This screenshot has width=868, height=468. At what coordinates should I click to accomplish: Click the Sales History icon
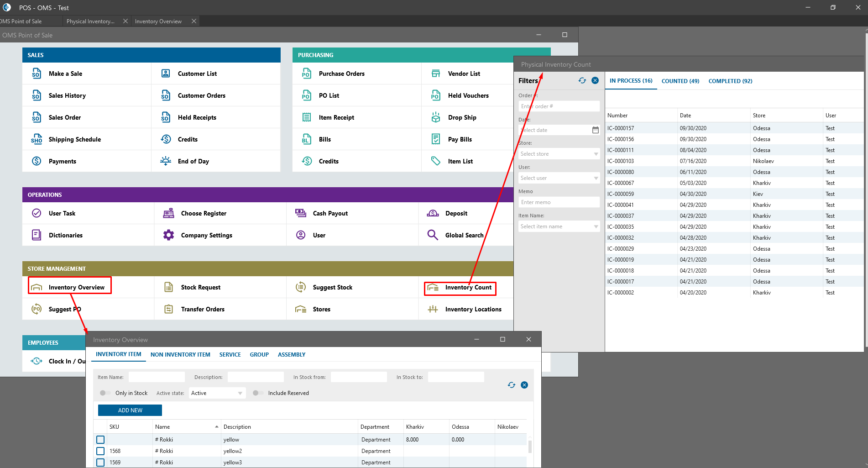click(37, 95)
